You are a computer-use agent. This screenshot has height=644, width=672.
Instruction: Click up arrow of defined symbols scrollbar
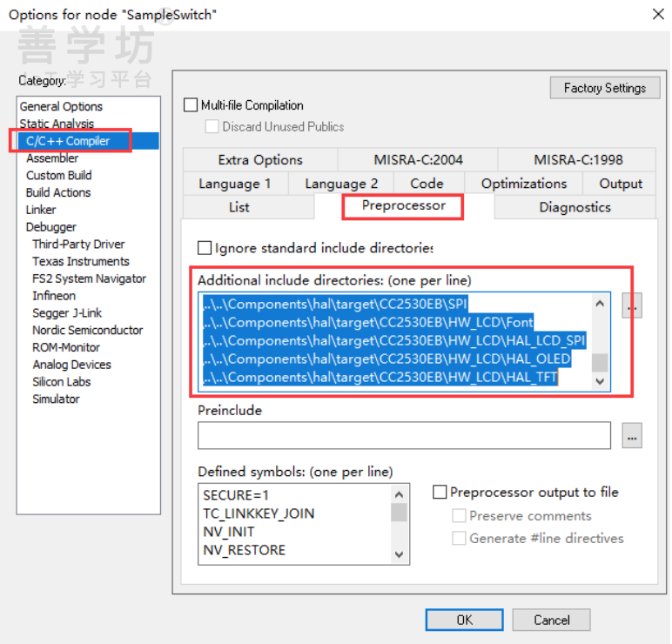(399, 495)
